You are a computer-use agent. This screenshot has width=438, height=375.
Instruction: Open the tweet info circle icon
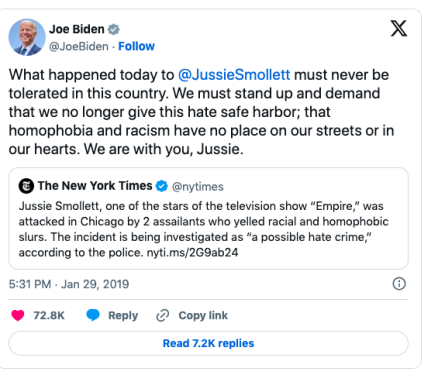(x=399, y=284)
